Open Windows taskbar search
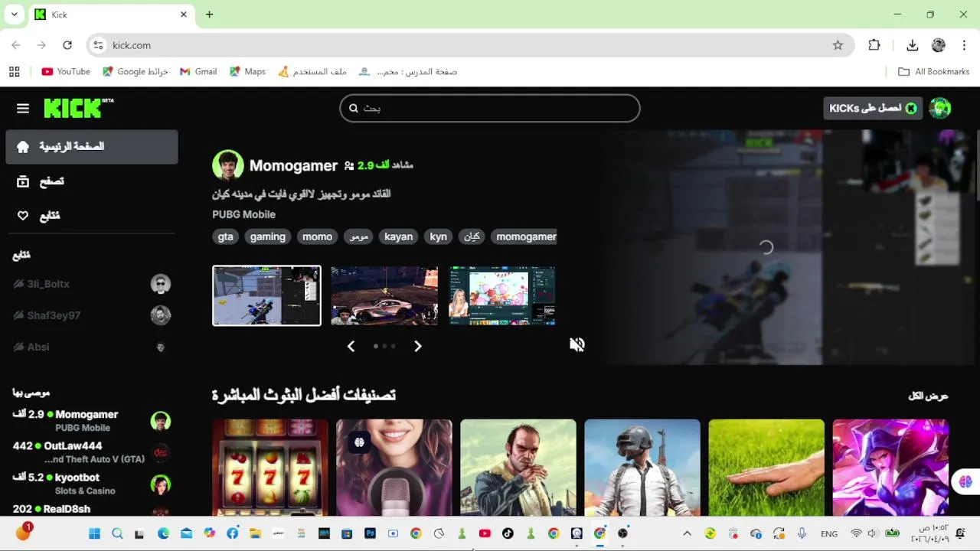980x551 pixels. tap(117, 533)
